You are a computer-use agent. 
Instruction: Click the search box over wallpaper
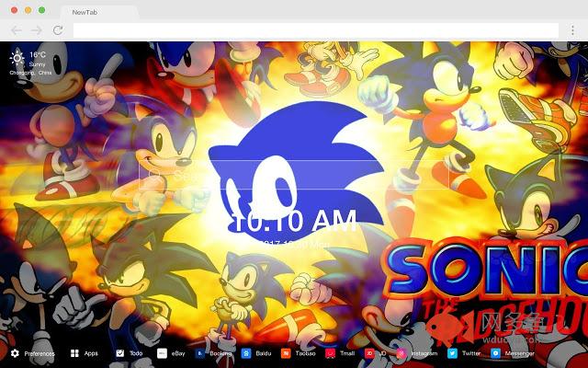(x=294, y=175)
